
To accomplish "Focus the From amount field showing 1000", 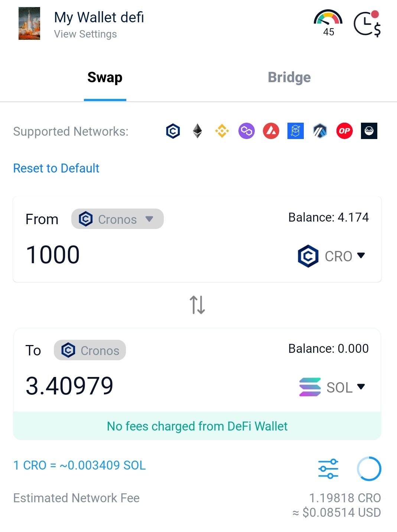I will pyautogui.click(x=149, y=255).
